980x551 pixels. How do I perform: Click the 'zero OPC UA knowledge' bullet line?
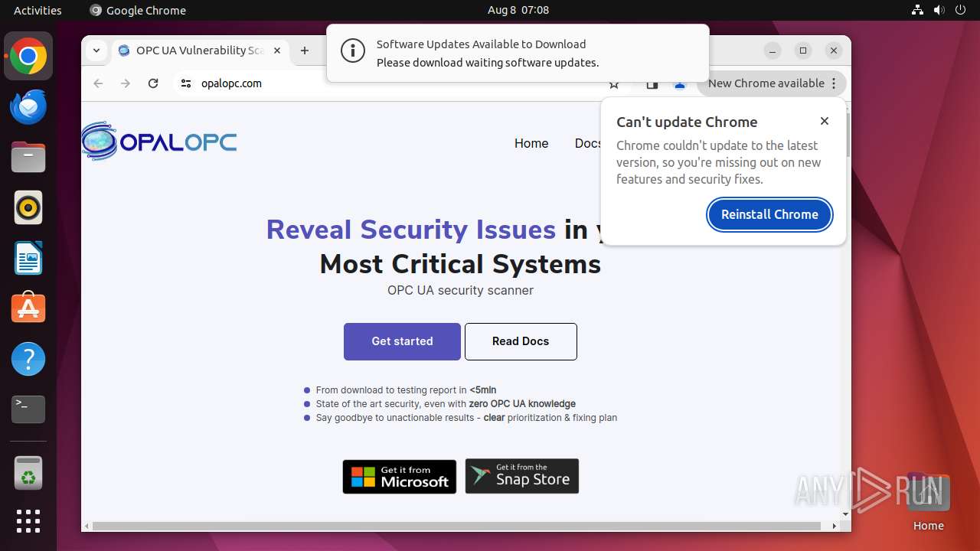[x=446, y=404]
